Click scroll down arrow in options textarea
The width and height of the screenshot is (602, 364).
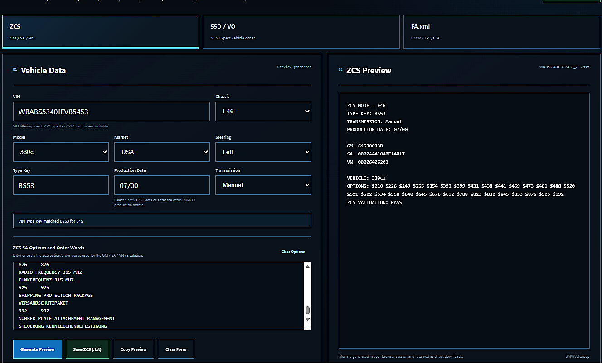[x=307, y=319]
